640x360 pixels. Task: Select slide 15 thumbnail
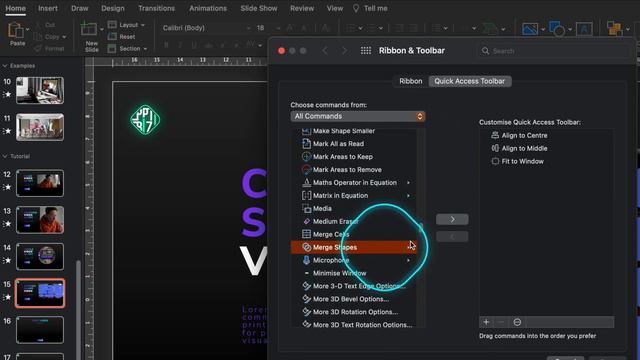pyautogui.click(x=40, y=293)
